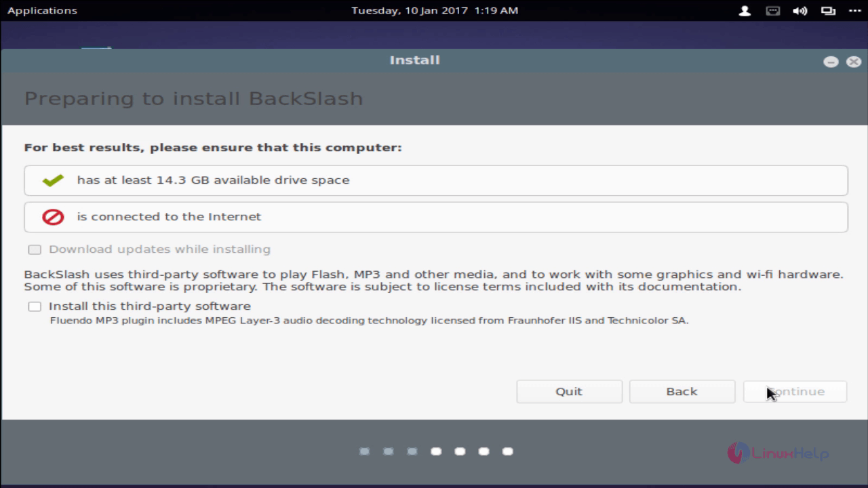868x488 pixels.
Task: Click the user account icon
Action: pos(745,10)
